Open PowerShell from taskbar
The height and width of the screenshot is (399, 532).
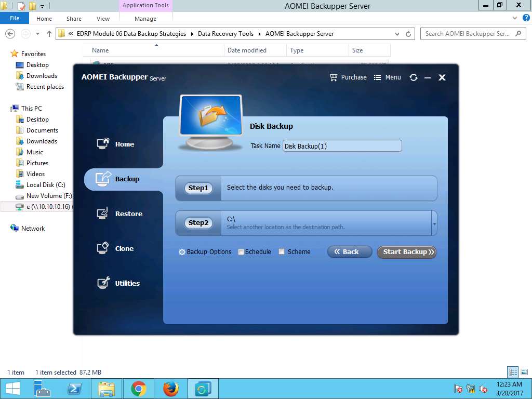pos(74,389)
